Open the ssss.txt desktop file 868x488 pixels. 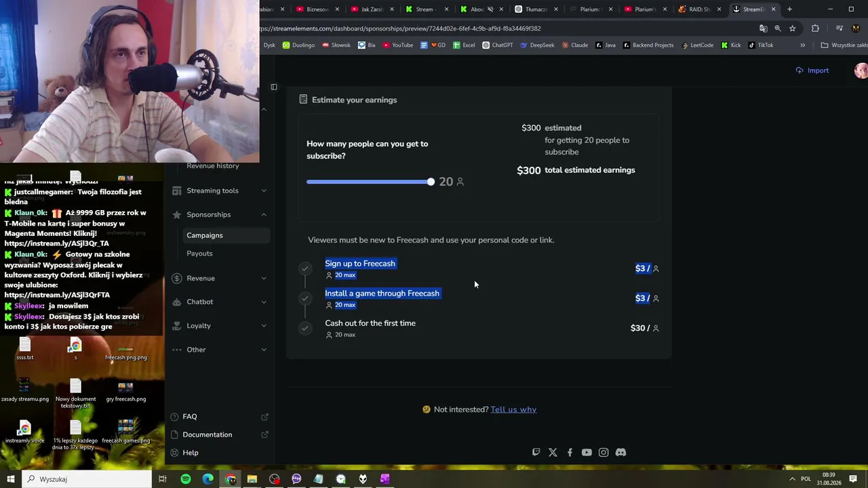pyautogui.click(x=25, y=349)
